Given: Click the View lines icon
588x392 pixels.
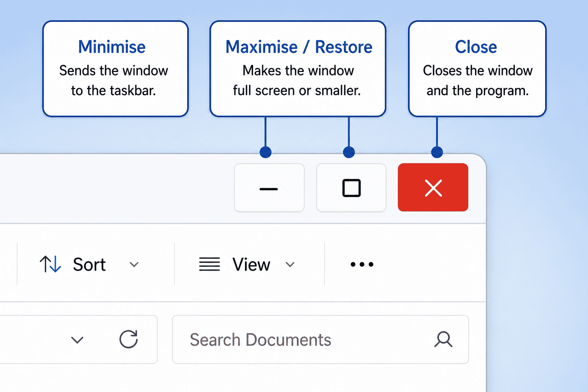Looking at the screenshot, I should point(209,264).
